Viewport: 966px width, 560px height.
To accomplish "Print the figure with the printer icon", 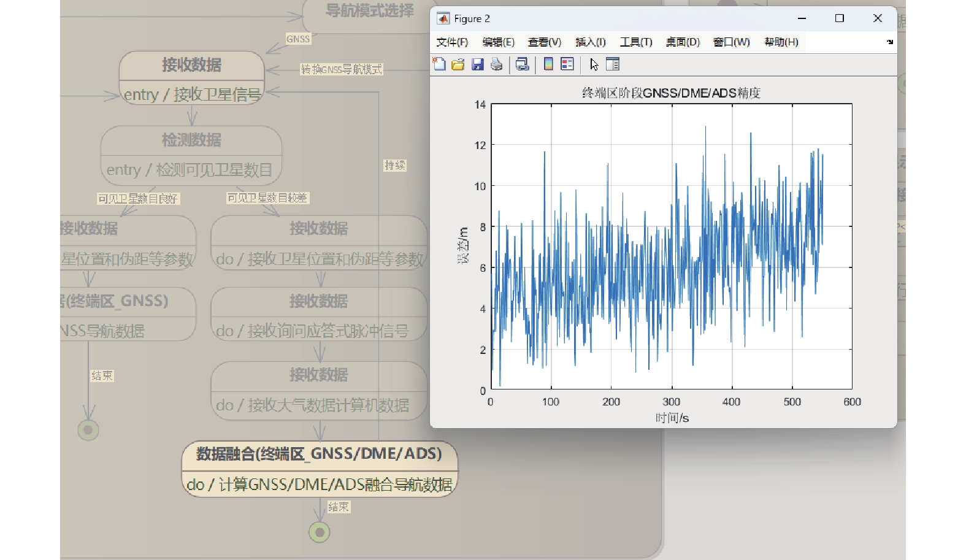I will [x=496, y=64].
